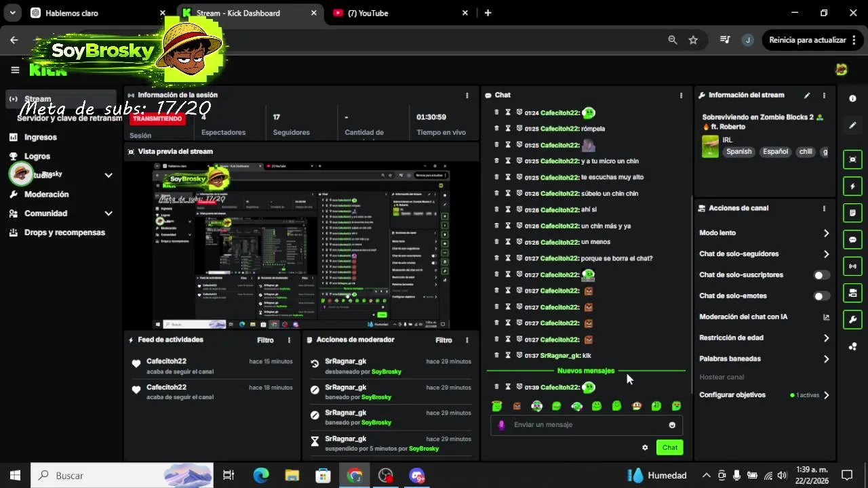Open external link icon for Moderación del chat con IA
This screenshot has width=868, height=488.
click(826, 317)
